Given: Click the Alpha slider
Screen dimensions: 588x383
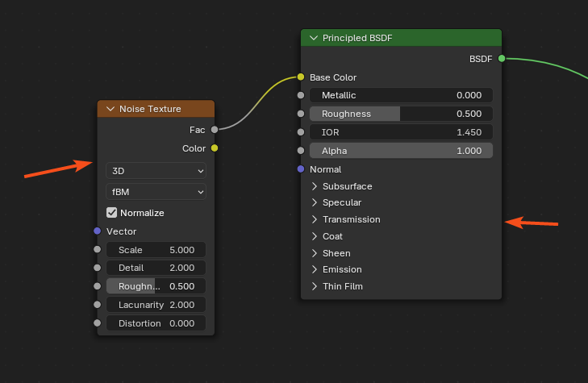Looking at the screenshot, I should click(x=401, y=151).
